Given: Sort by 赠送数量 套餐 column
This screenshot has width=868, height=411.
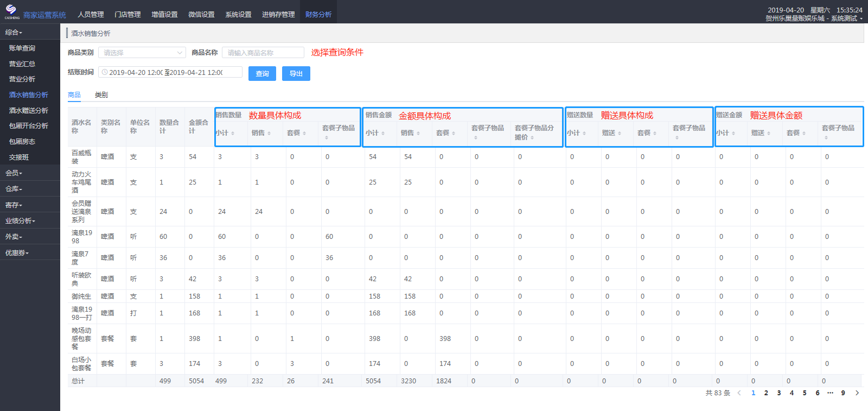Looking at the screenshot, I should coord(655,133).
